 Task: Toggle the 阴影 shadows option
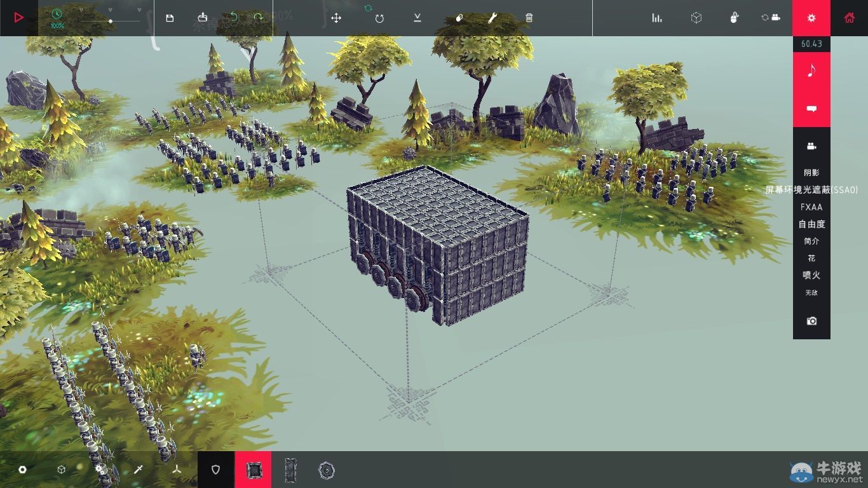[x=811, y=173]
